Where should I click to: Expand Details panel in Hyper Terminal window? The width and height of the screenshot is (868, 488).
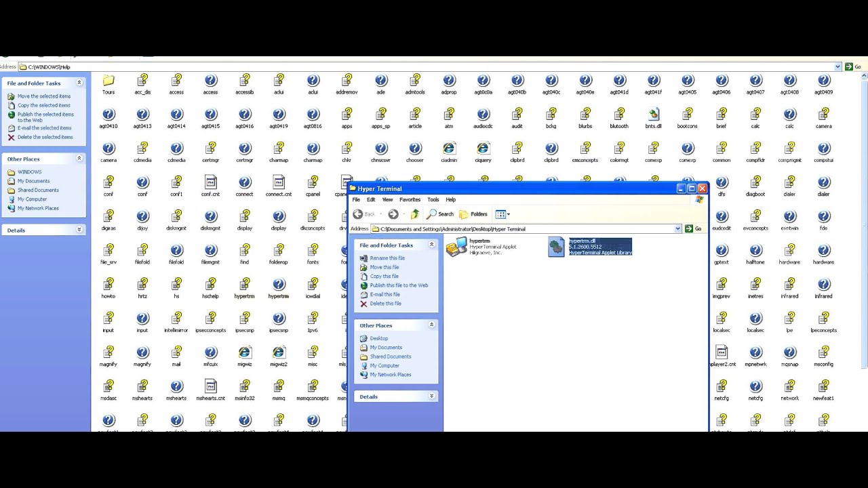pyautogui.click(x=431, y=396)
